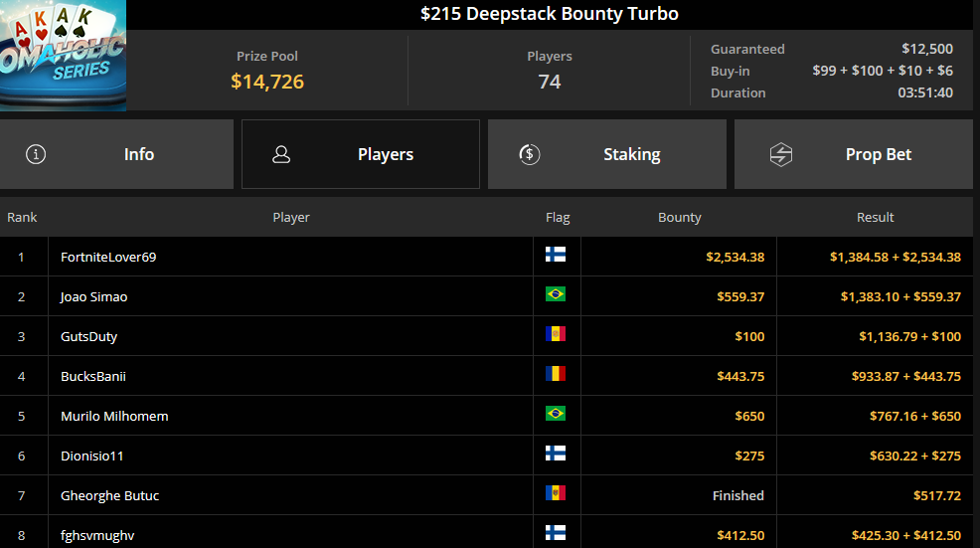
Task: Open the Prop Bet tab
Action: 853,154
